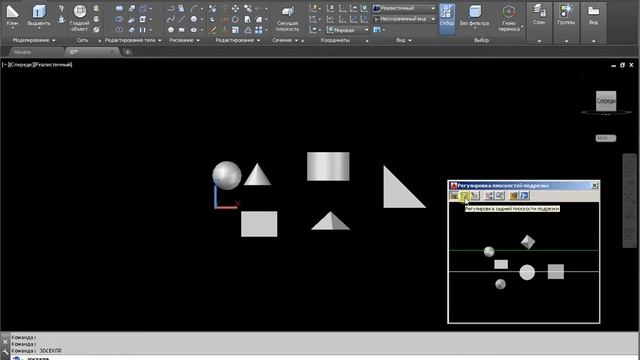The height and width of the screenshot is (360, 640).
Task: Expand the Редактирование тела panel title
Action: point(133,40)
